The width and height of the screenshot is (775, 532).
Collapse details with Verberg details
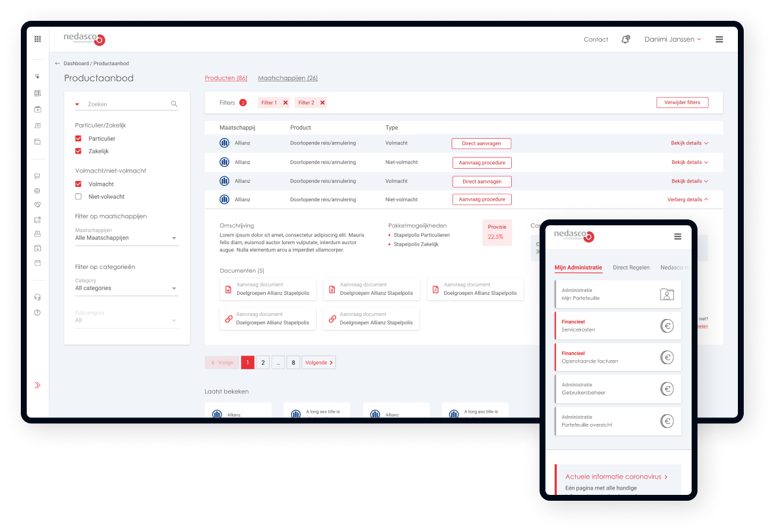[x=688, y=199]
